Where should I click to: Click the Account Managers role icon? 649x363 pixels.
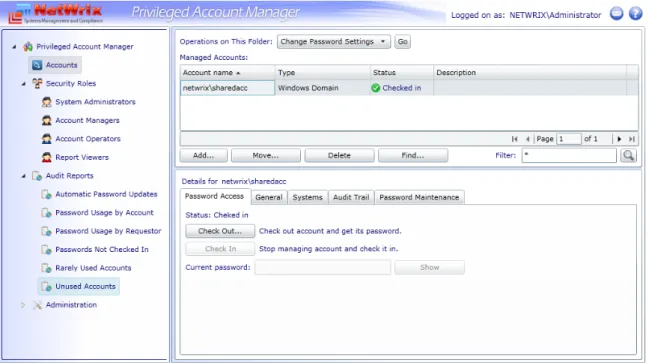[47, 120]
